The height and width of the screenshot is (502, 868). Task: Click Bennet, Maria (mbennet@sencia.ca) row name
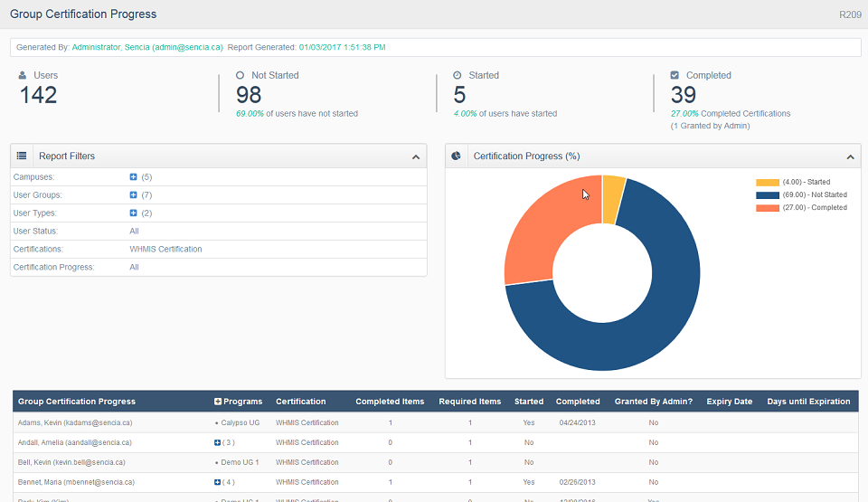pos(76,483)
